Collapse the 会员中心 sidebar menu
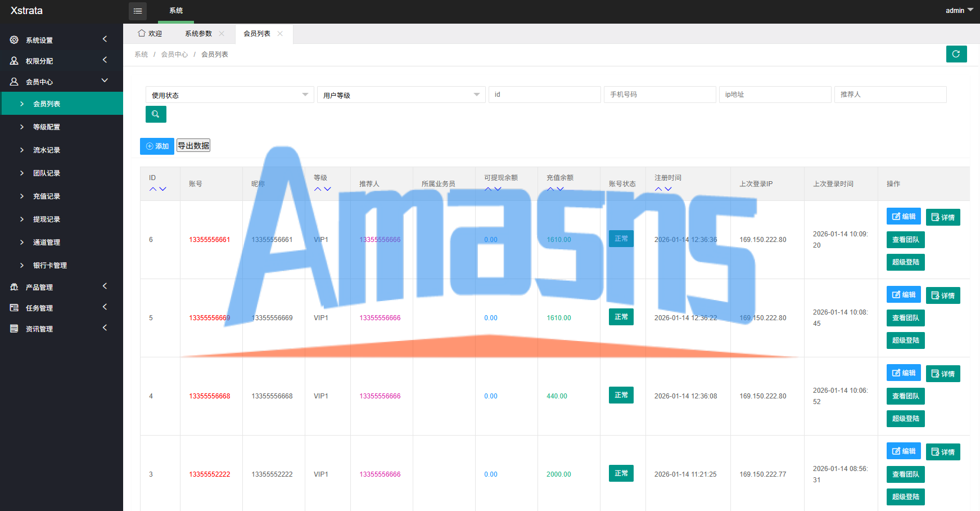Viewport: 980px width, 511px height. [x=105, y=80]
